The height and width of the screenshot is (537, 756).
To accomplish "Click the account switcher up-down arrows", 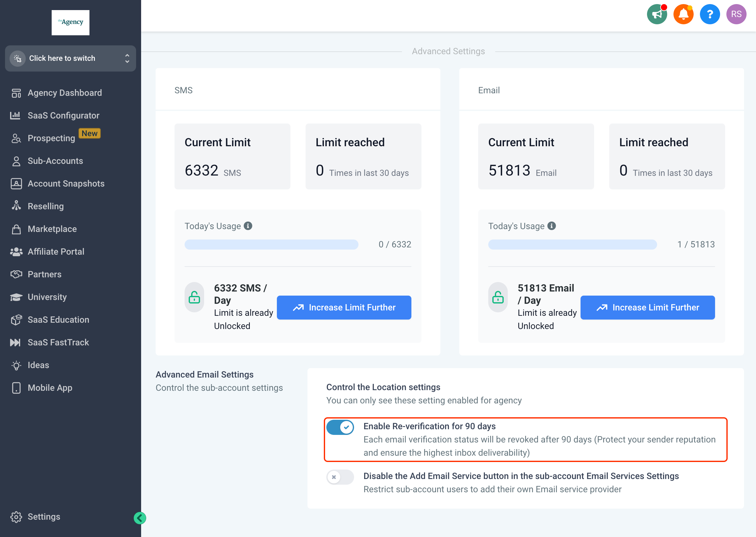I will 127,59.
